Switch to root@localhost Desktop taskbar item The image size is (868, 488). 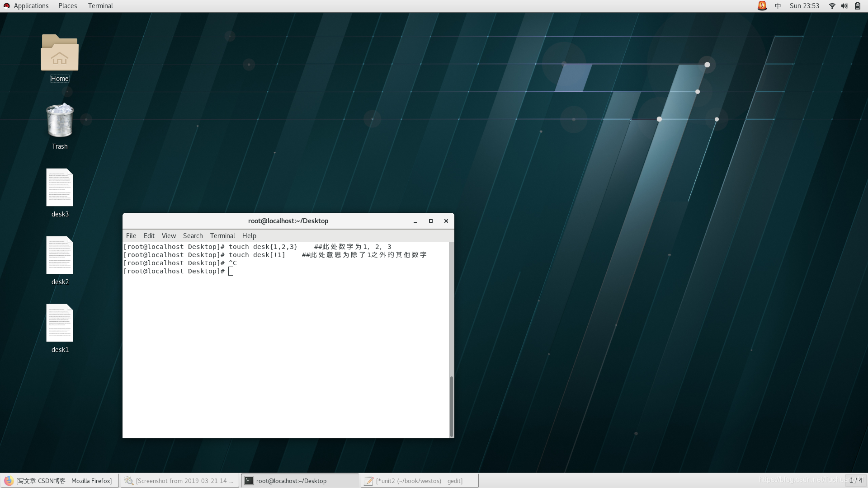click(300, 481)
